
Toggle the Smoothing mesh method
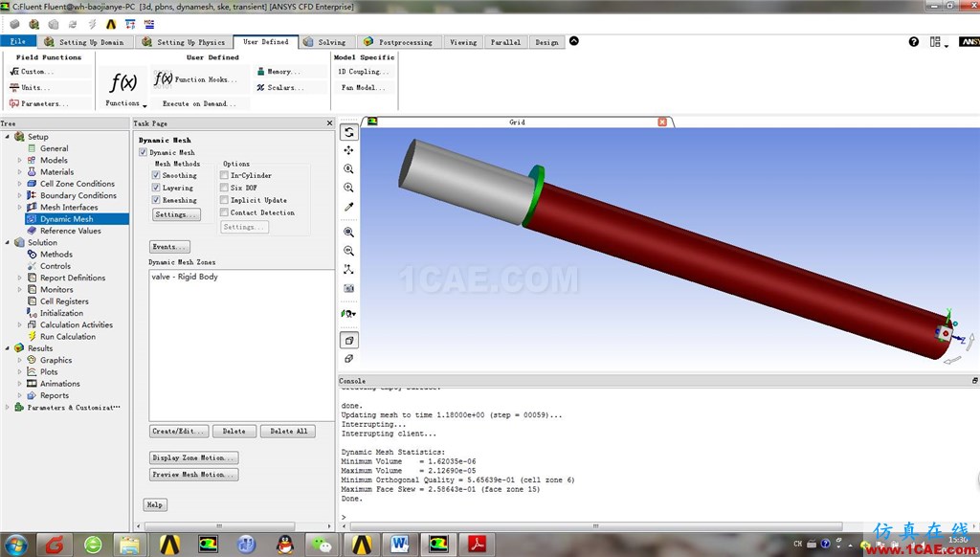tap(156, 176)
